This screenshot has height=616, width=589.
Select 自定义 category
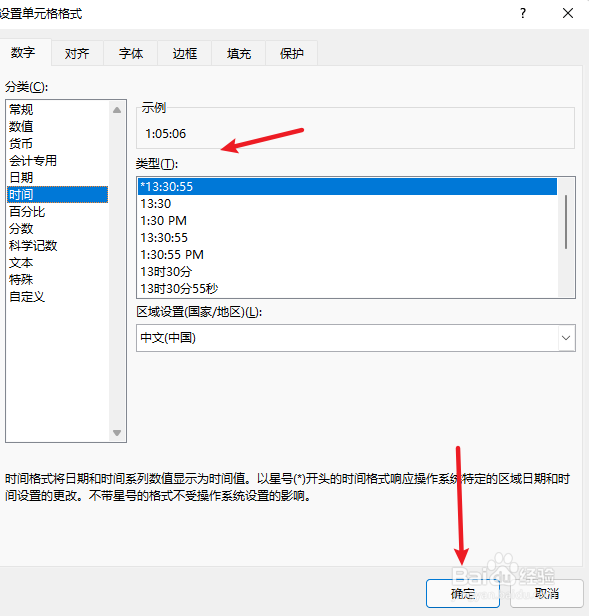tap(57, 297)
